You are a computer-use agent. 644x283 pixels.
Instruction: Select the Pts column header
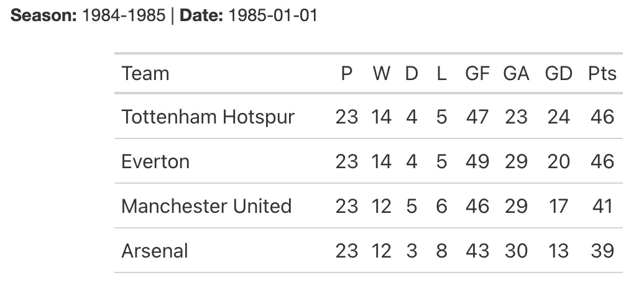tap(602, 74)
